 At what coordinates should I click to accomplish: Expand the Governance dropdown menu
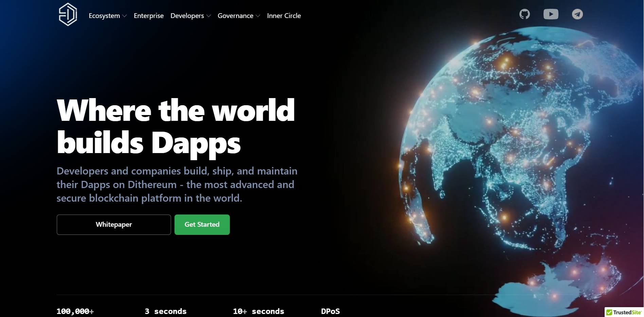tap(239, 16)
